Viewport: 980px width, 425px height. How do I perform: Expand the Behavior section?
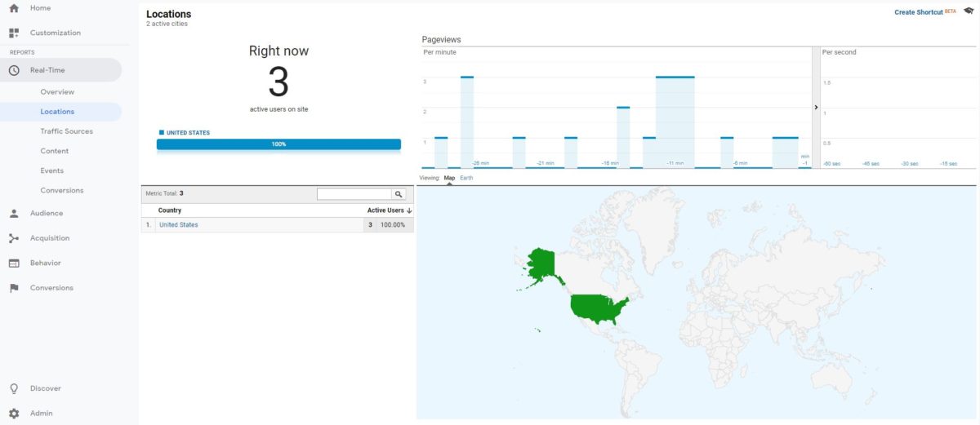[x=46, y=263]
